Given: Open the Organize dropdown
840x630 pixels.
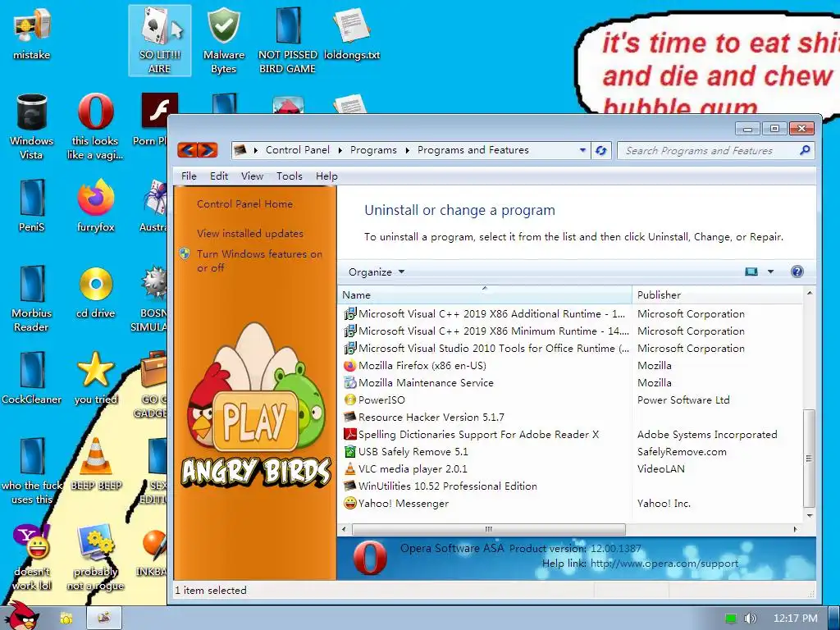Looking at the screenshot, I should [x=376, y=272].
